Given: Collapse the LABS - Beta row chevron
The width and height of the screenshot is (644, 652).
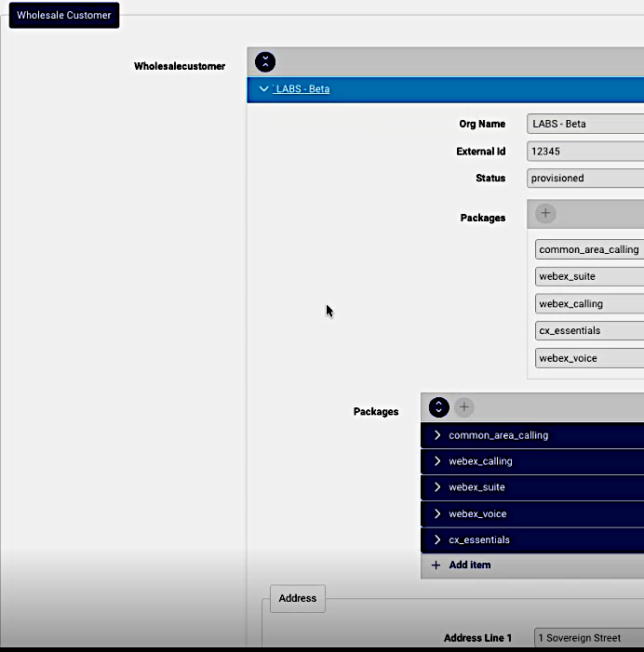Looking at the screenshot, I should coord(263,88).
